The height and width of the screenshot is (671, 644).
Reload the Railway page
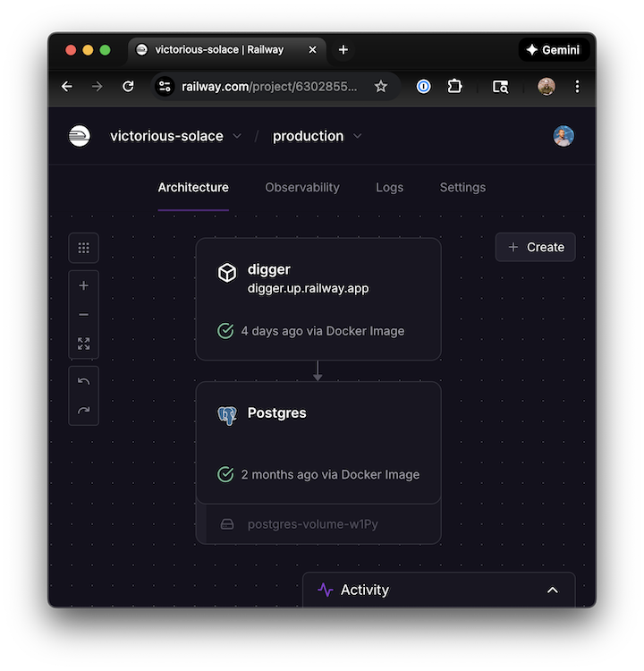[128, 87]
